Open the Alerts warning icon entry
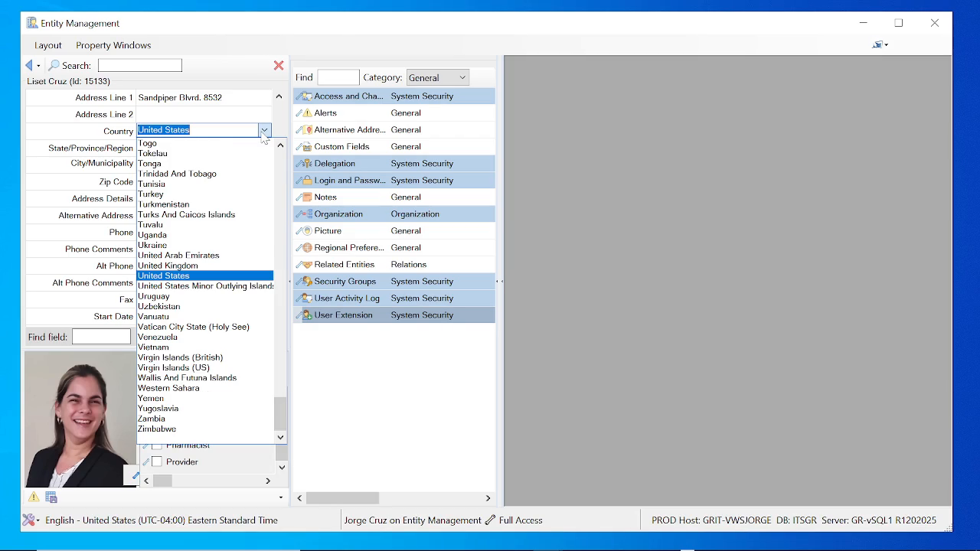This screenshot has height=551, width=980. [306, 113]
